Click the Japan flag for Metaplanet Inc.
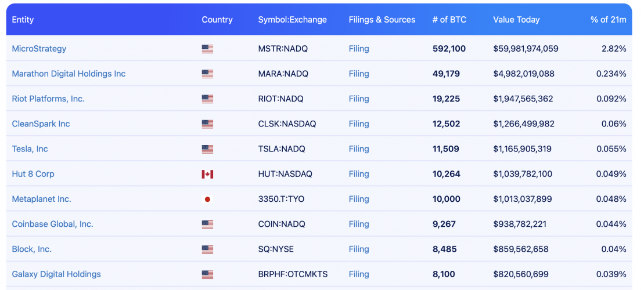Image resolution: width=644 pixels, height=290 pixels. tap(207, 200)
